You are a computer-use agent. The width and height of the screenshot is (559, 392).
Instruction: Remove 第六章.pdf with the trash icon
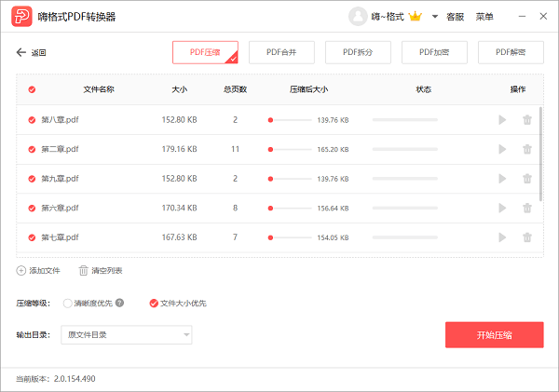tap(527, 209)
